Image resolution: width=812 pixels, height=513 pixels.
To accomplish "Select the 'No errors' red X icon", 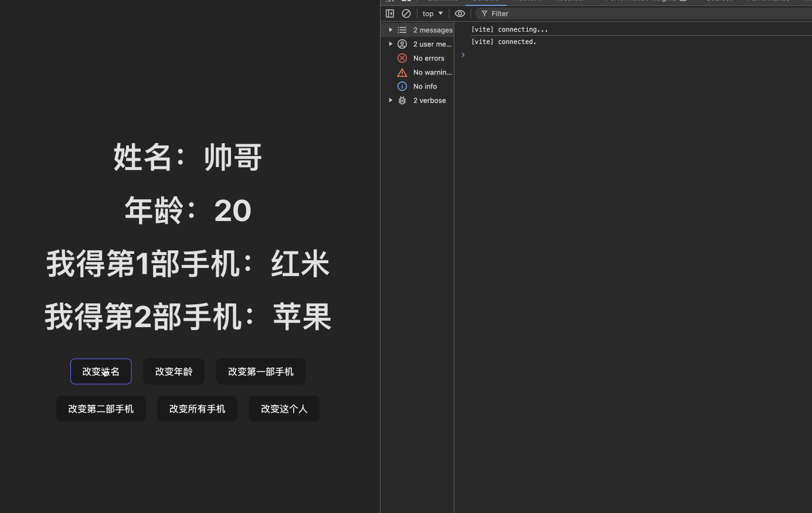I will tap(402, 58).
